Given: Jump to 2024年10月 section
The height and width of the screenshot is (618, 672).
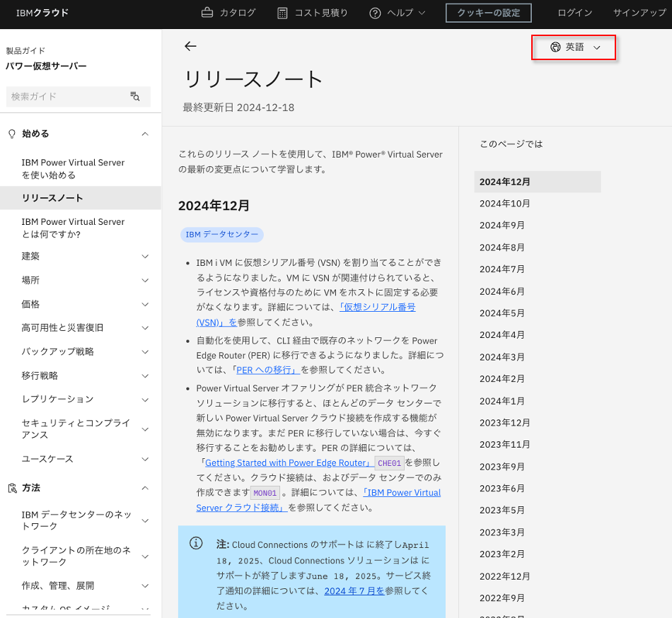Looking at the screenshot, I should (504, 204).
